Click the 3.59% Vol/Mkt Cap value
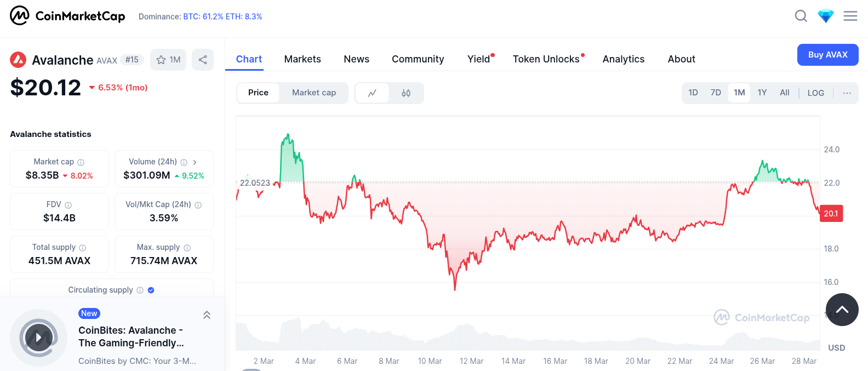The height and width of the screenshot is (371, 868). coord(164,218)
